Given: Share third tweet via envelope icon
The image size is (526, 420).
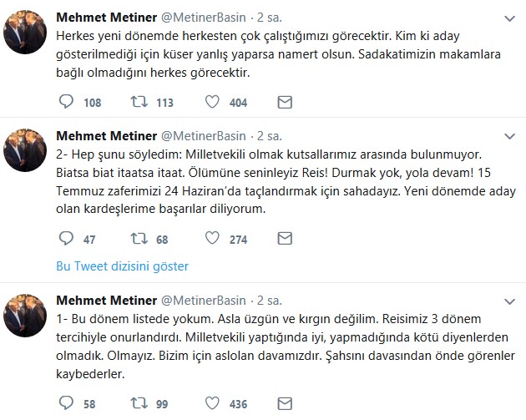Looking at the screenshot, I should [x=285, y=404].
